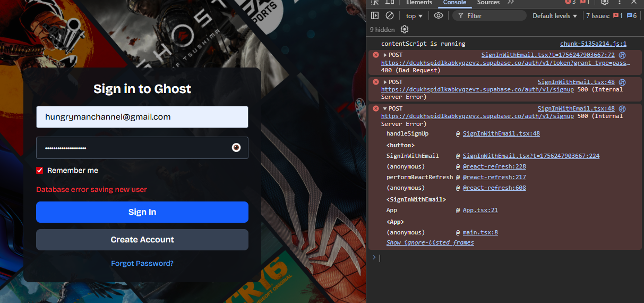Click the Sign in to Ghost heading
This screenshot has width=644, height=303.
(x=142, y=89)
